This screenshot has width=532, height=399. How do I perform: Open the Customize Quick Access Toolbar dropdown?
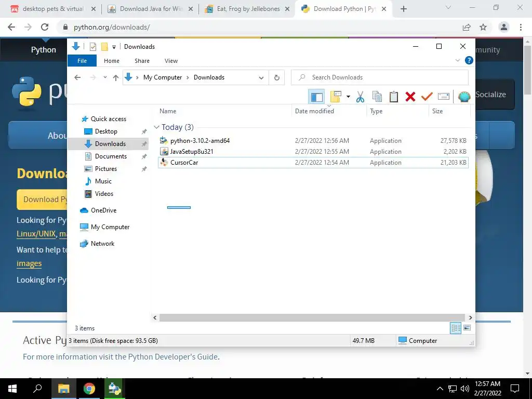pos(114,47)
